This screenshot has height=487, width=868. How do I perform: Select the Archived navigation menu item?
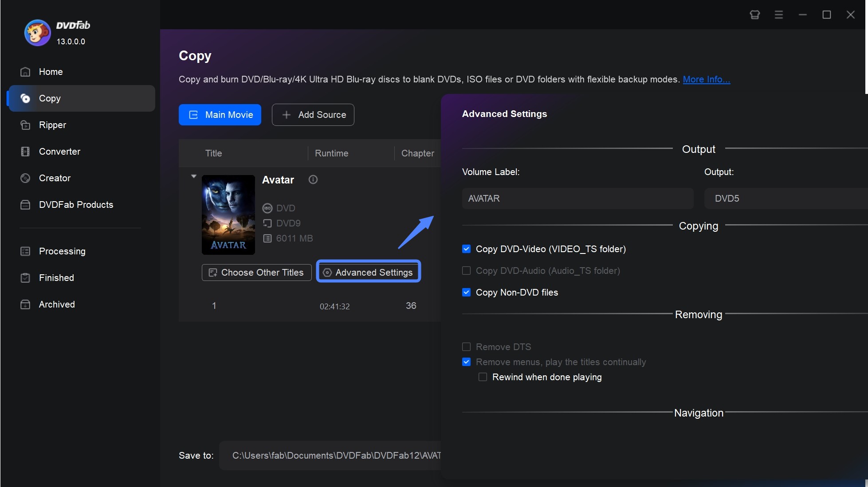coord(57,304)
